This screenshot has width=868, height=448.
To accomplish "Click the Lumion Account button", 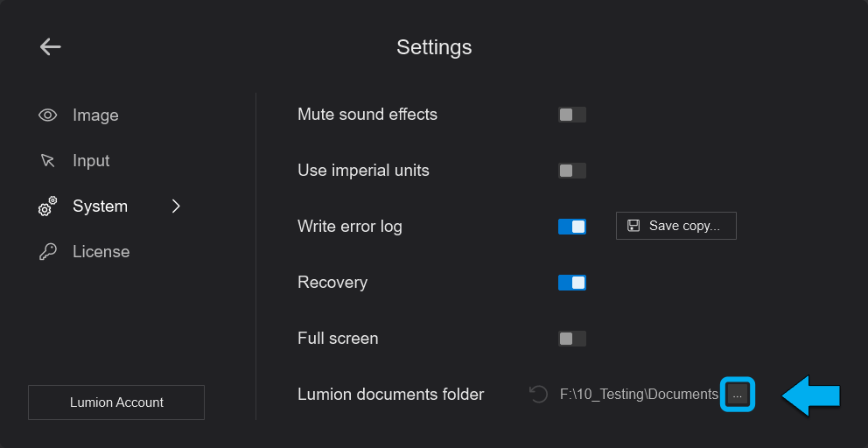I will (x=116, y=402).
